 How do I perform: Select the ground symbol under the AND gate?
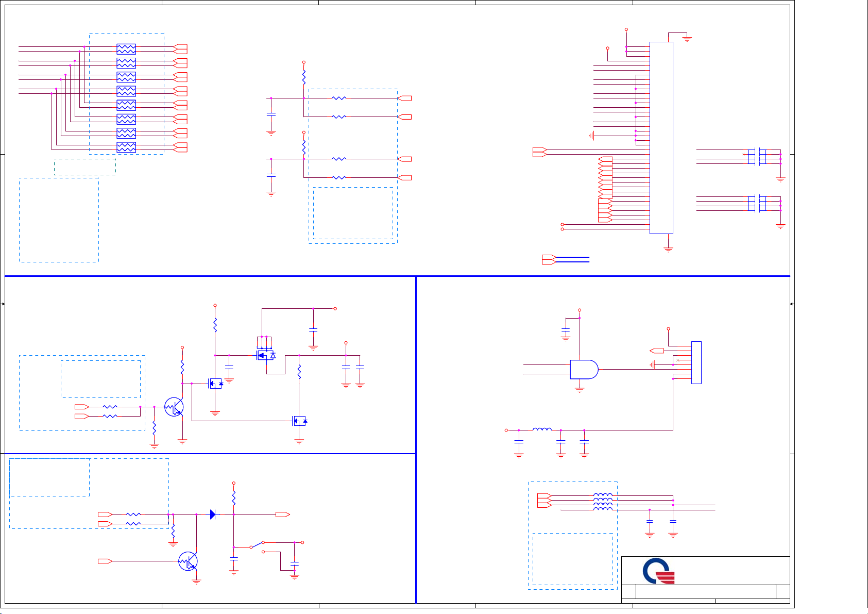tap(580, 390)
